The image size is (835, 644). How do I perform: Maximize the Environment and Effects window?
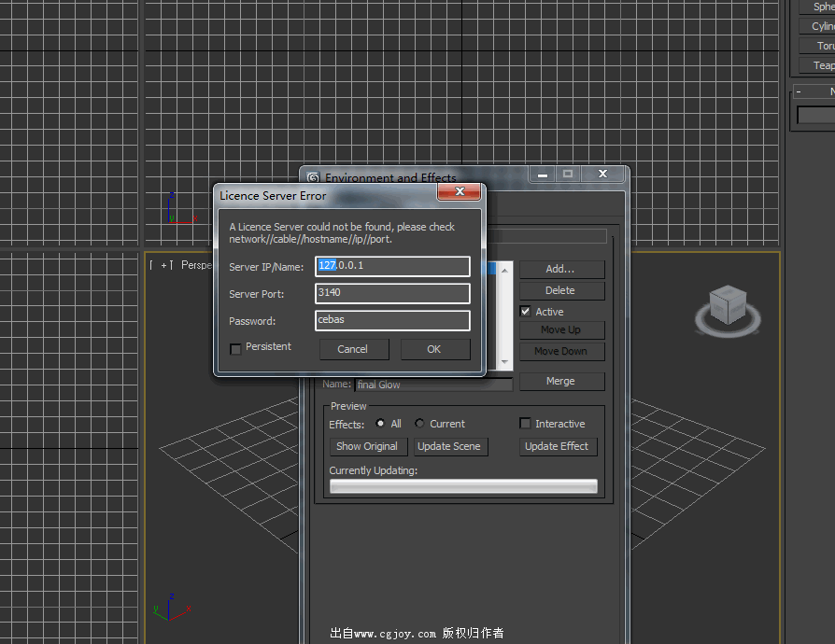coord(568,174)
